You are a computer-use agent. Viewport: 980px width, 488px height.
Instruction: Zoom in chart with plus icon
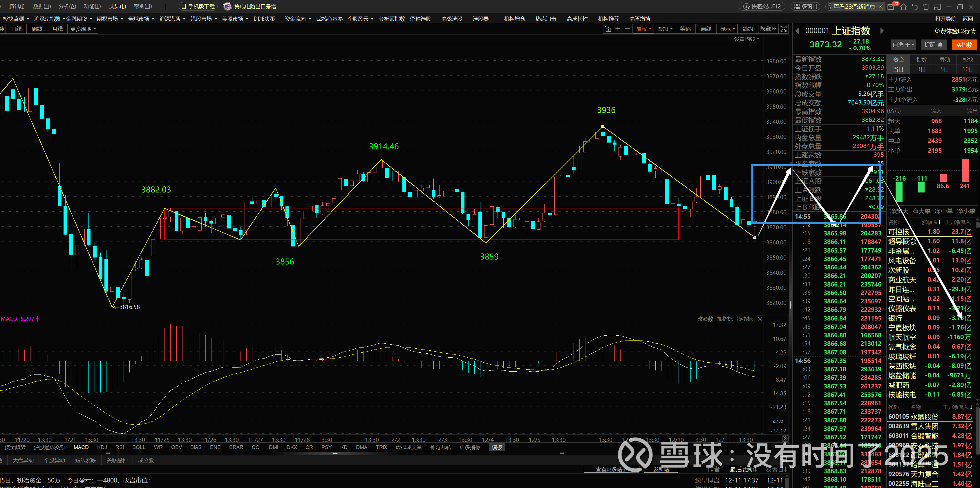[618, 29]
